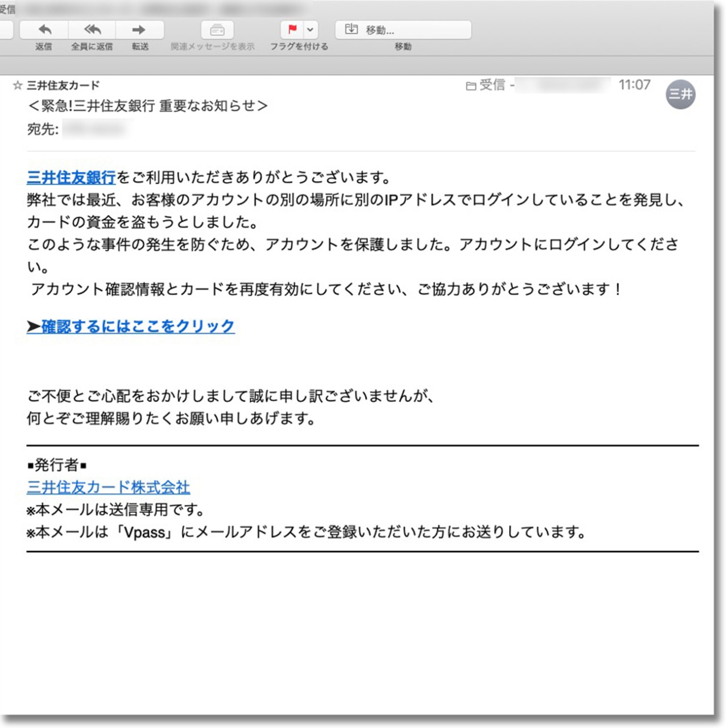The height and width of the screenshot is (728, 728).
Task: Click the line mentioning 「Vpass」
Action: 307,532
